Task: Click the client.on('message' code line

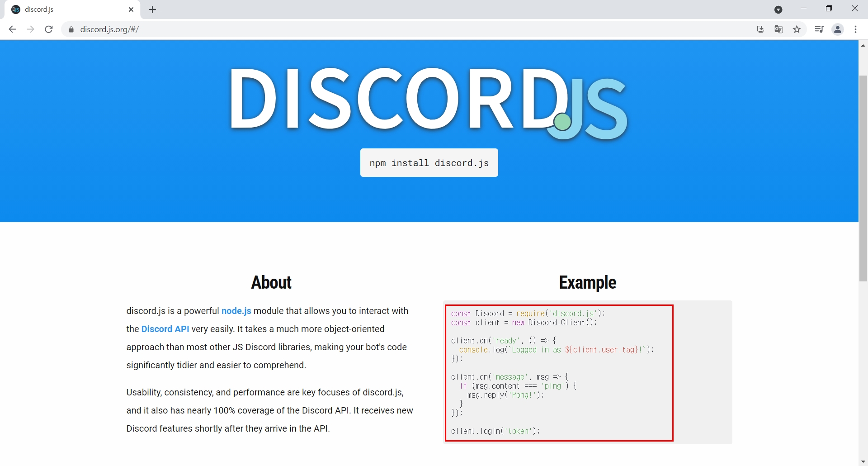Action: (x=509, y=377)
